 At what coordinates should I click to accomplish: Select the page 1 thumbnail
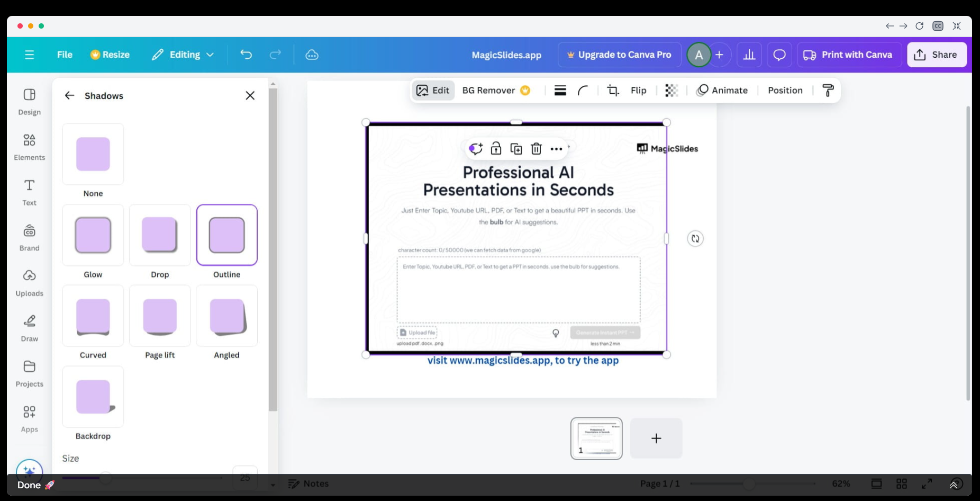pos(596,439)
